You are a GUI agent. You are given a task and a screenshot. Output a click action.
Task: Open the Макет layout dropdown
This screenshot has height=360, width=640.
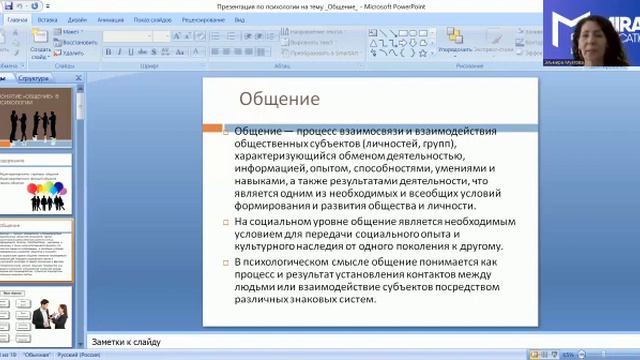(x=68, y=31)
